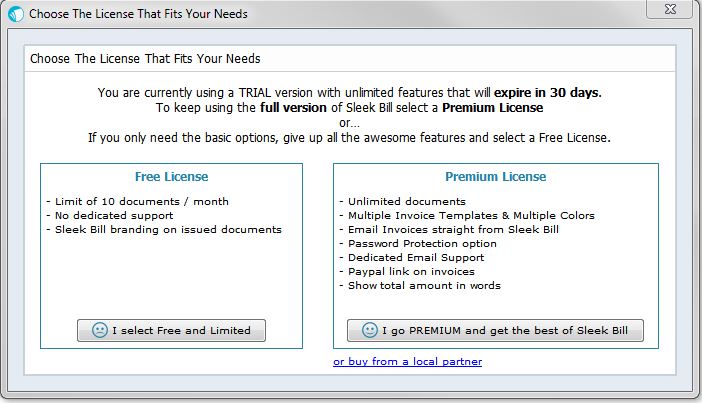Viewport: 702px width, 403px height.
Task: Click the 'Free License' heading
Action: pyautogui.click(x=171, y=177)
